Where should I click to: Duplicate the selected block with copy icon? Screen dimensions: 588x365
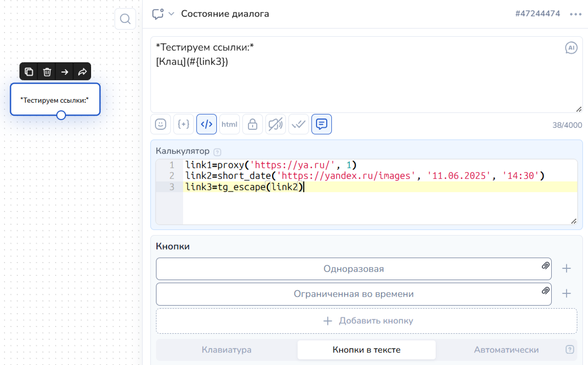point(29,72)
